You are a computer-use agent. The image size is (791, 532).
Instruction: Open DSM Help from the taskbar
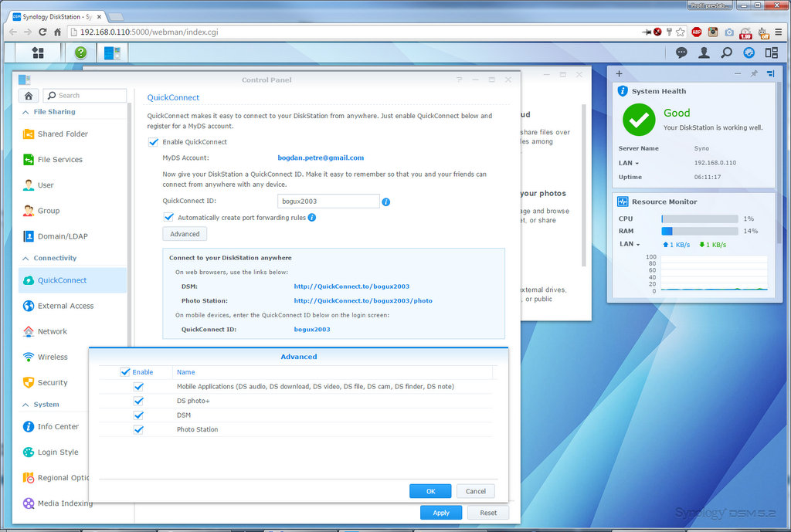80,53
